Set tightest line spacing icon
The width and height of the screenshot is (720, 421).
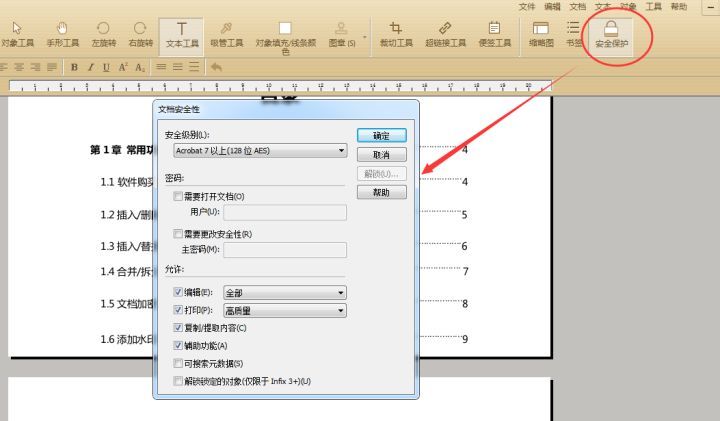coord(161,67)
